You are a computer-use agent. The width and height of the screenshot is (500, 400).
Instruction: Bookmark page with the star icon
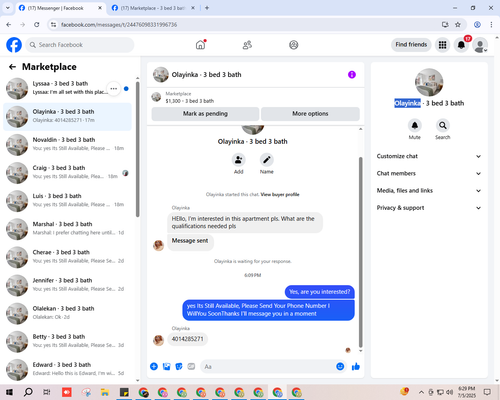(458, 25)
